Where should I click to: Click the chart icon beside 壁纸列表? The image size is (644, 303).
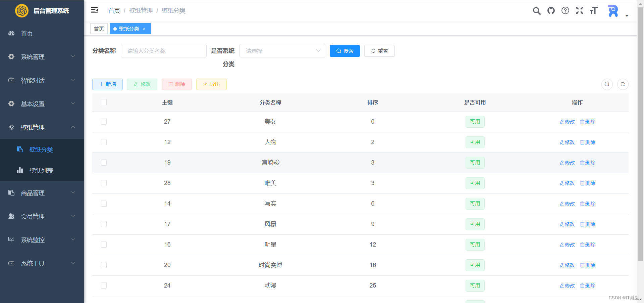(20, 170)
